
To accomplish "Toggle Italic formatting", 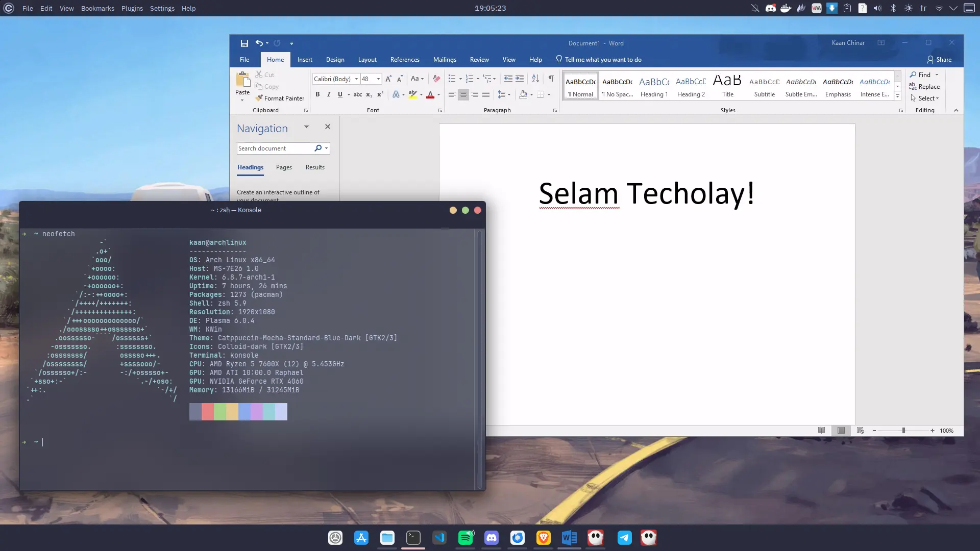I will pos(329,94).
